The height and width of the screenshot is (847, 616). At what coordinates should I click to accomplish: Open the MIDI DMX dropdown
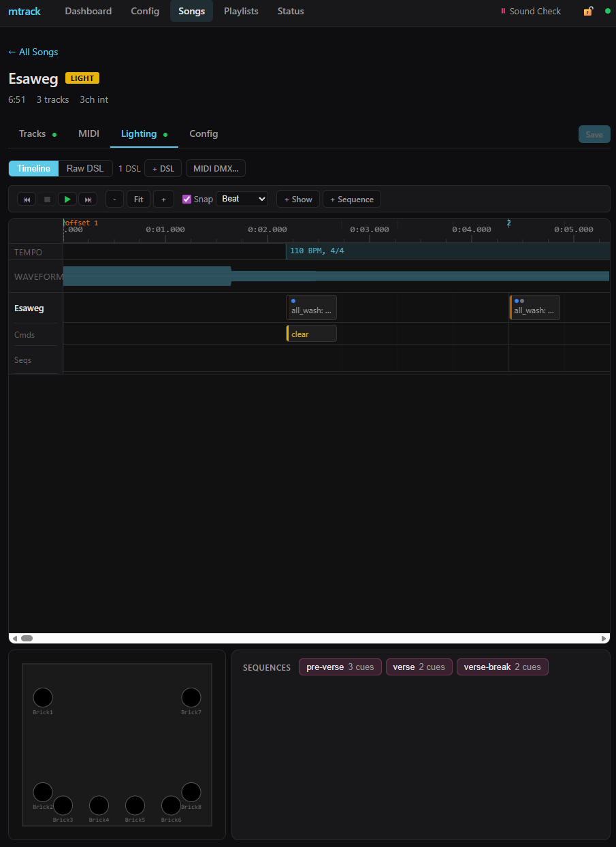coord(215,168)
